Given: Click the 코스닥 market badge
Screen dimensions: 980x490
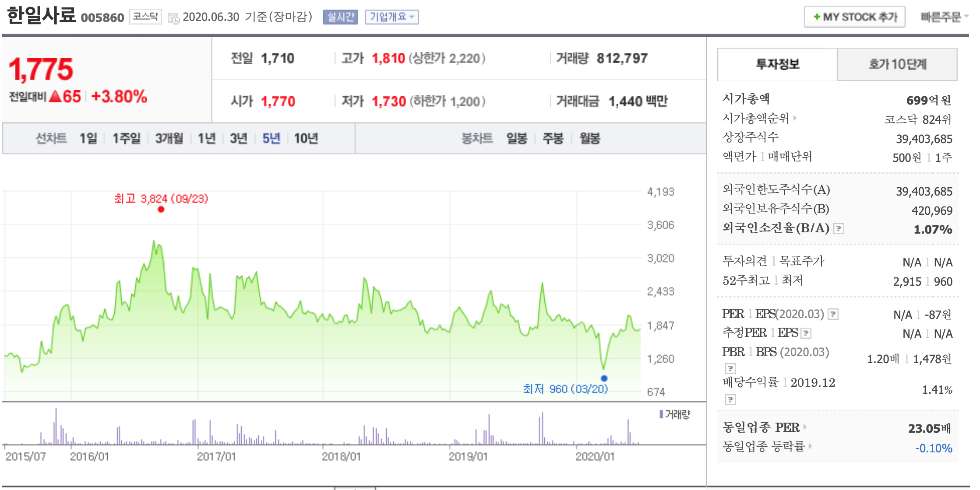Looking at the screenshot, I should [145, 17].
